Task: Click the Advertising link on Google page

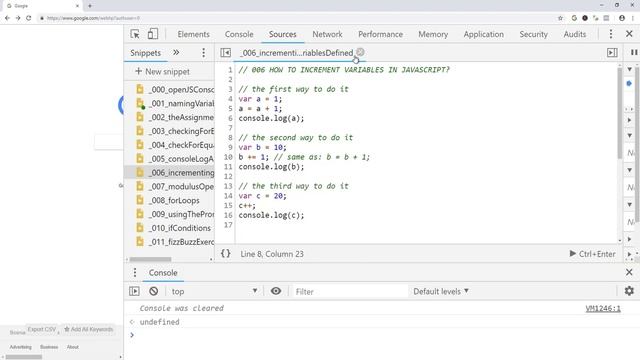Action: tap(20, 347)
